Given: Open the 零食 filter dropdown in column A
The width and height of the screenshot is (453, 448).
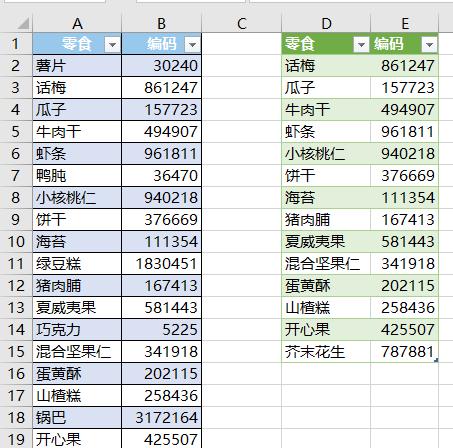Looking at the screenshot, I should pyautogui.click(x=112, y=44).
